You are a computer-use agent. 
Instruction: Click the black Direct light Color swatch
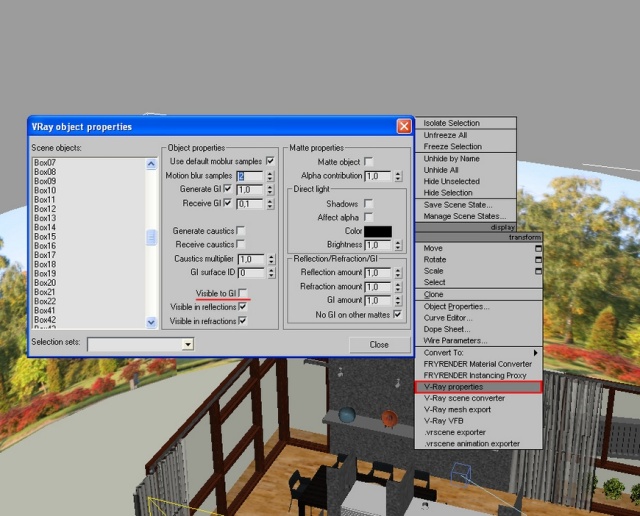(378, 231)
